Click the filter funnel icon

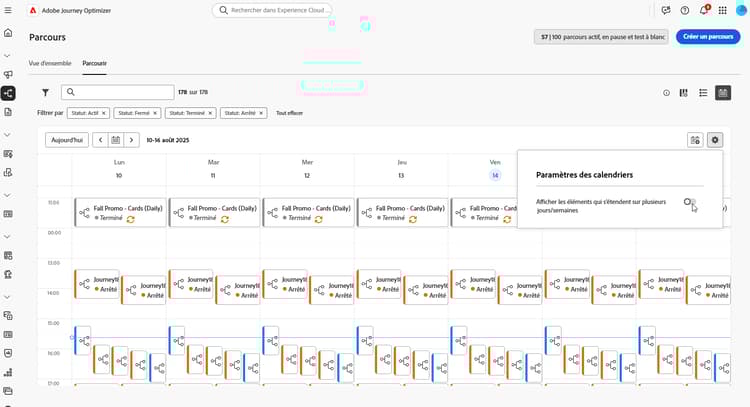[45, 92]
